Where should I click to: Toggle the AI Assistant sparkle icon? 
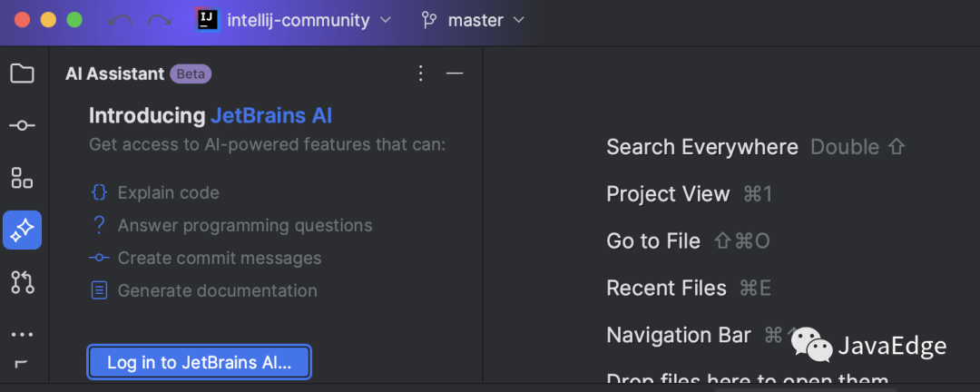point(23,230)
